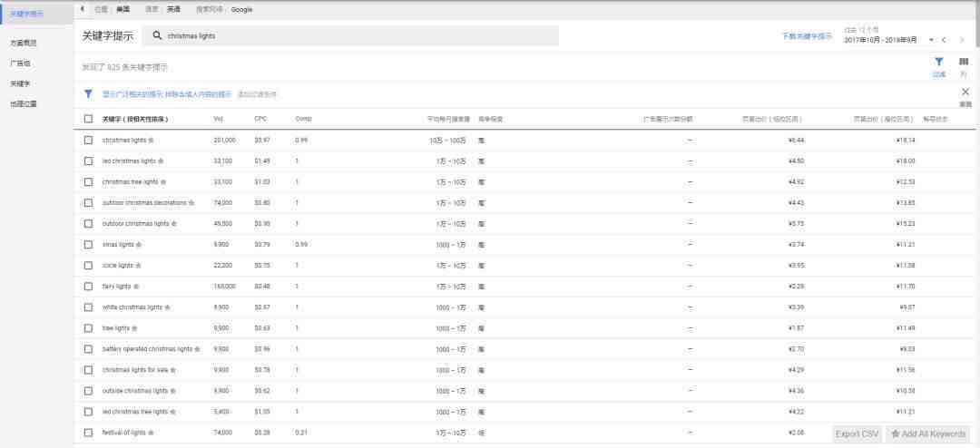This screenshot has height=448, width=980.
Task: Change the language setting 英语
Action: [x=173, y=9]
